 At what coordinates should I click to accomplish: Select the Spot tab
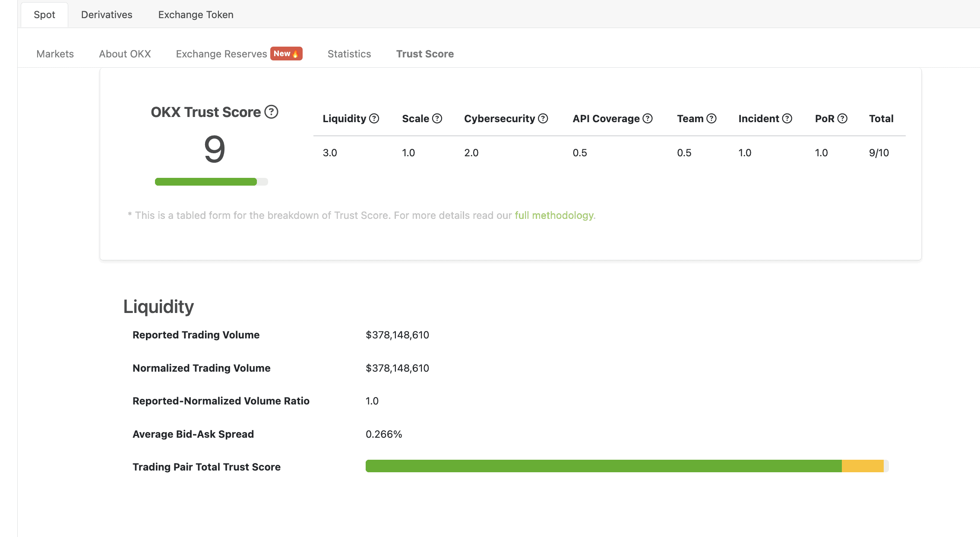click(x=44, y=15)
